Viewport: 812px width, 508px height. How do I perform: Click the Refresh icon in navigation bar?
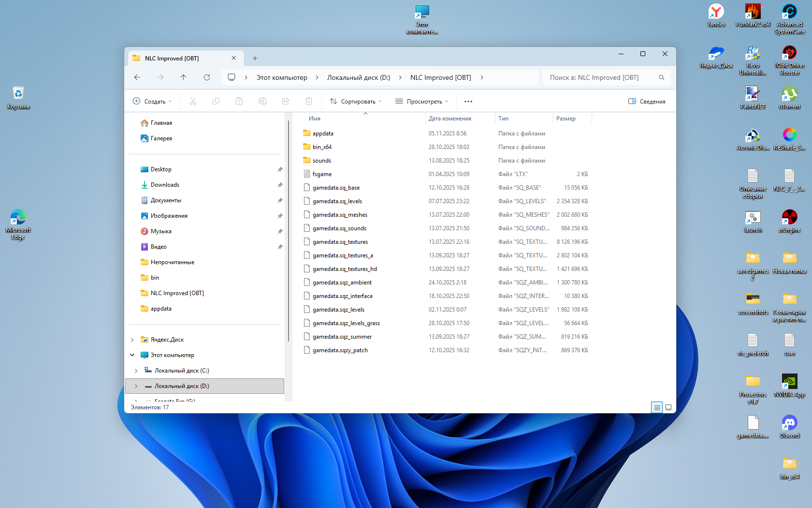tap(207, 77)
